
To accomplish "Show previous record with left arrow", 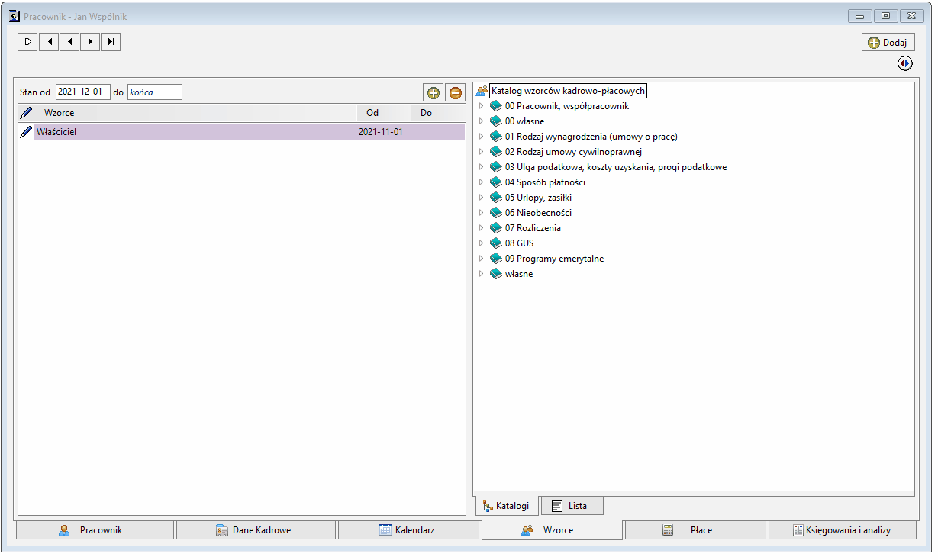I will (69, 42).
